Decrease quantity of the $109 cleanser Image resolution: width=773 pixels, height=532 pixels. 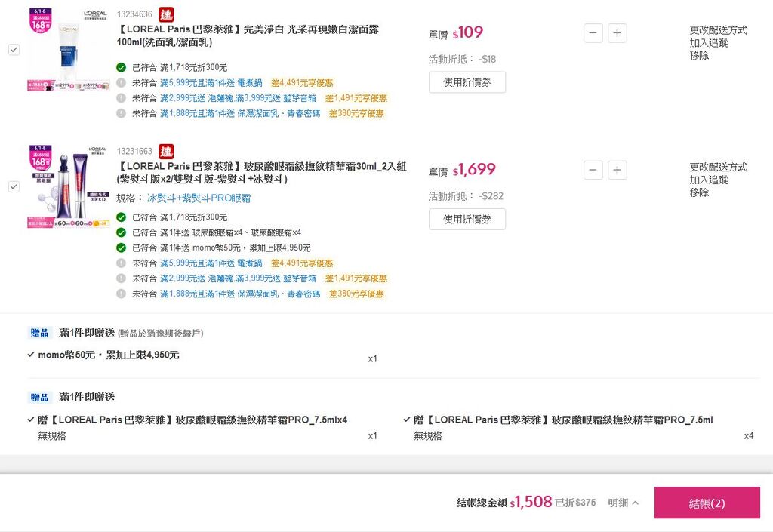[593, 33]
